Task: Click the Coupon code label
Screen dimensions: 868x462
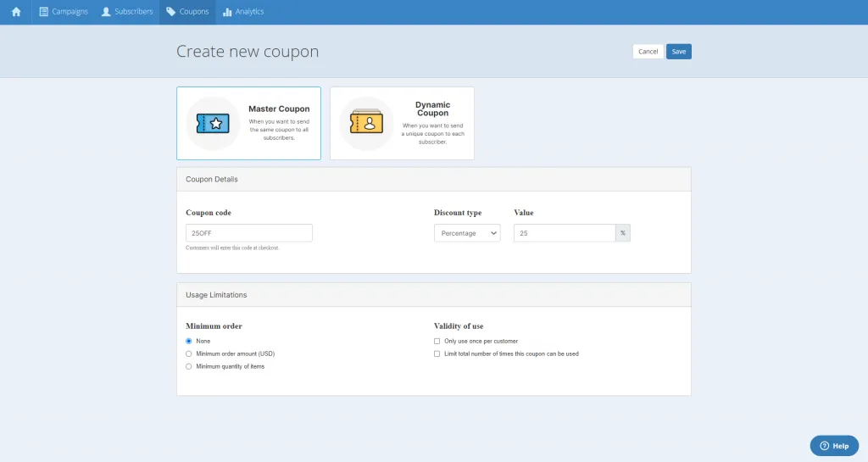Action: coord(209,213)
